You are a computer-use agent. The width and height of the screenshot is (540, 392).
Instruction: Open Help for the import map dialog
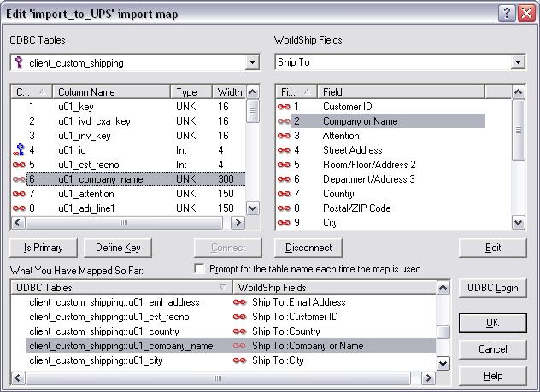click(493, 376)
